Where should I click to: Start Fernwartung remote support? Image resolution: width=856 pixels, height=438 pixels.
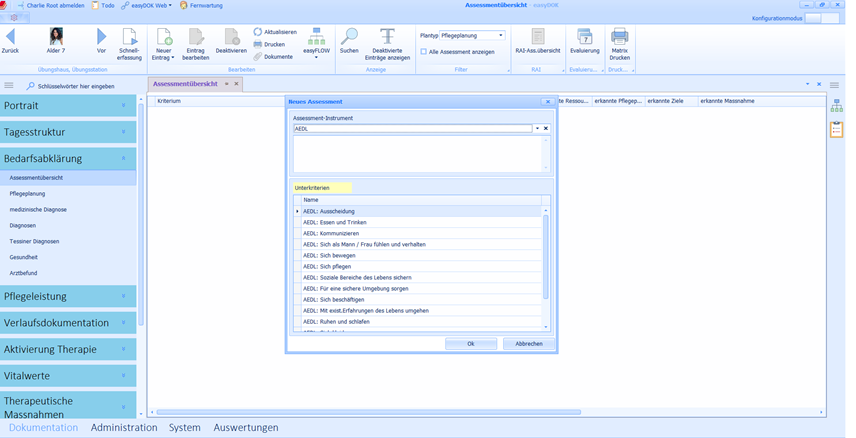[x=201, y=5]
